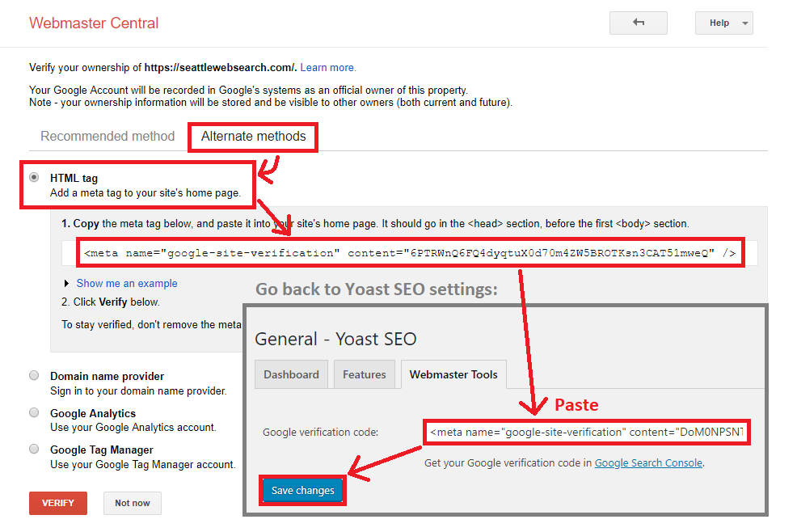Select the Domain name provider option
Screen dimensions: 797x532
pyautogui.click(x=34, y=375)
